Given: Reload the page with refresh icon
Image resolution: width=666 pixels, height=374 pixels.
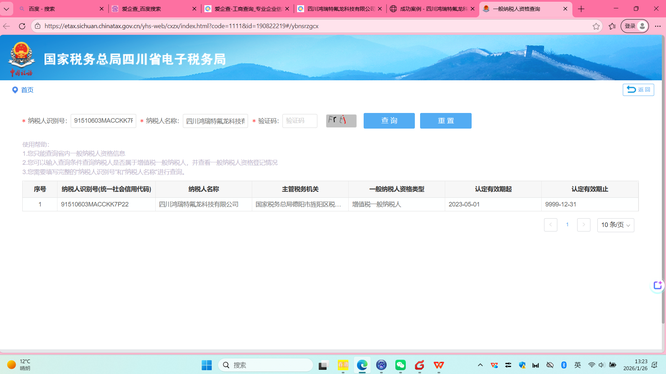Looking at the screenshot, I should coord(22,26).
